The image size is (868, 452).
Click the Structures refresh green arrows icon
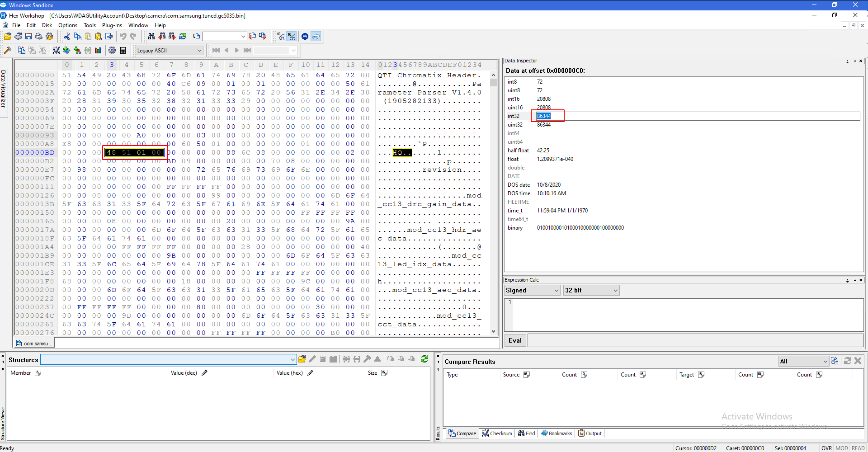click(x=425, y=359)
